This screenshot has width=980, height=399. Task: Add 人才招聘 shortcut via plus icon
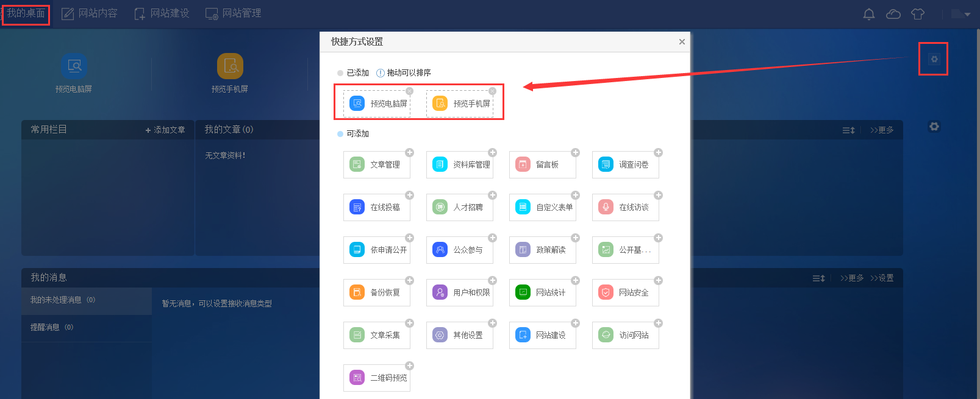click(492, 195)
